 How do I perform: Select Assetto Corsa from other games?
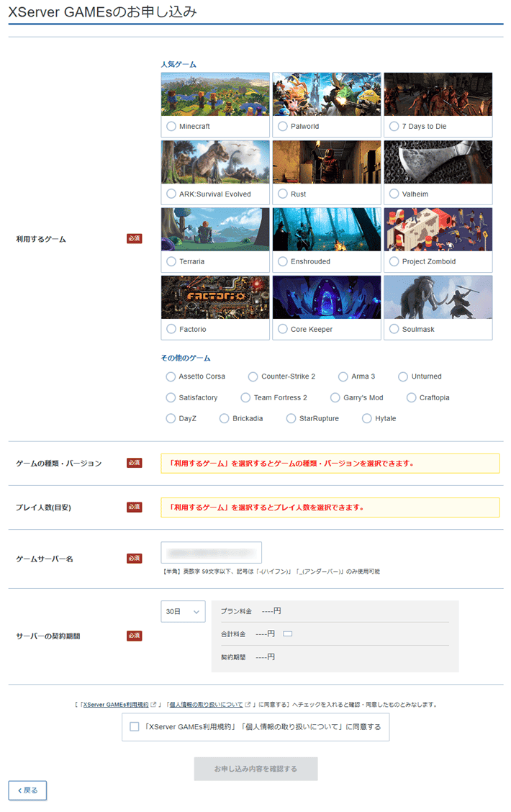(x=171, y=376)
